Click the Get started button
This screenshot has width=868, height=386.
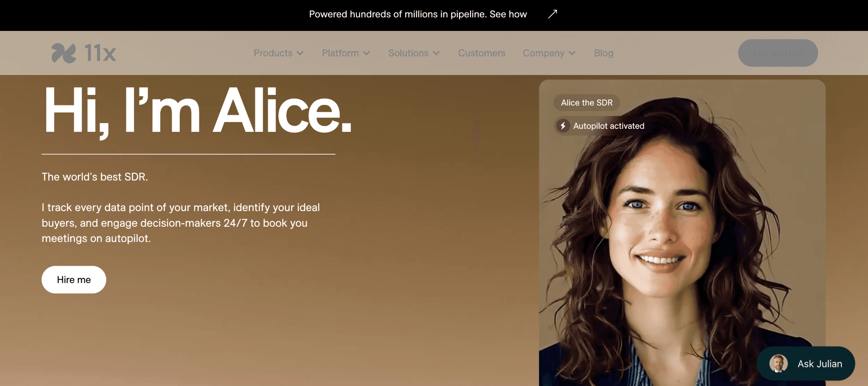click(x=778, y=53)
